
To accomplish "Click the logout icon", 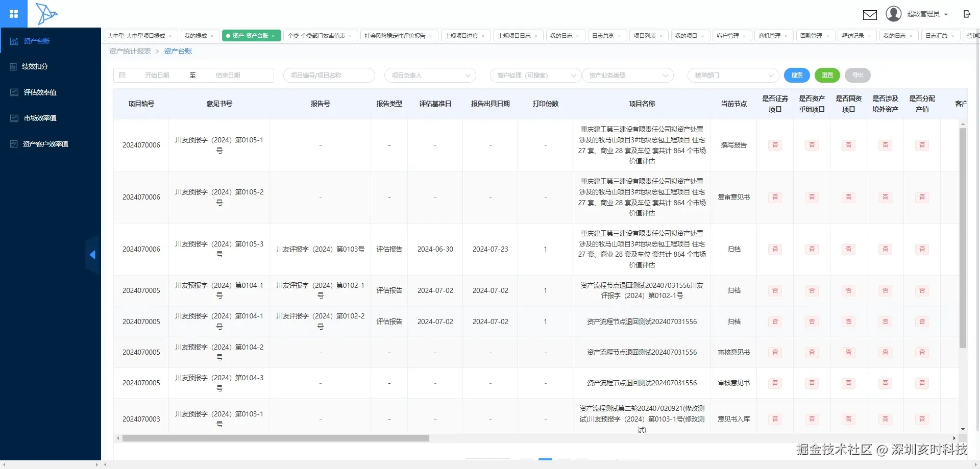I will 967,14.
